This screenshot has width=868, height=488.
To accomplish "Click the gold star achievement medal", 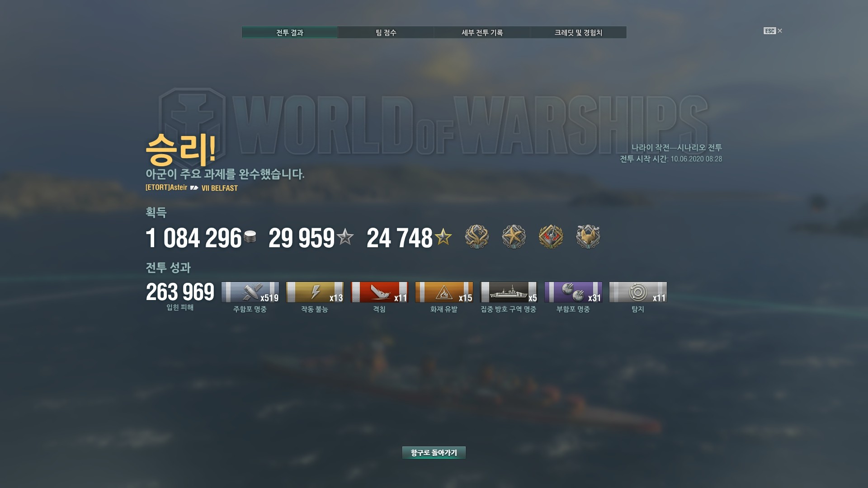I will click(514, 237).
